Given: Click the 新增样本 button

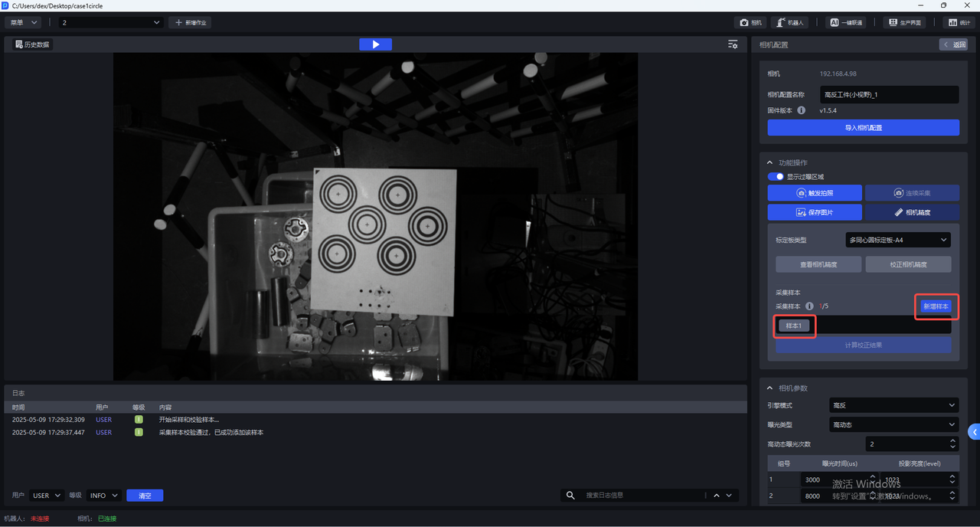Looking at the screenshot, I should click(935, 306).
